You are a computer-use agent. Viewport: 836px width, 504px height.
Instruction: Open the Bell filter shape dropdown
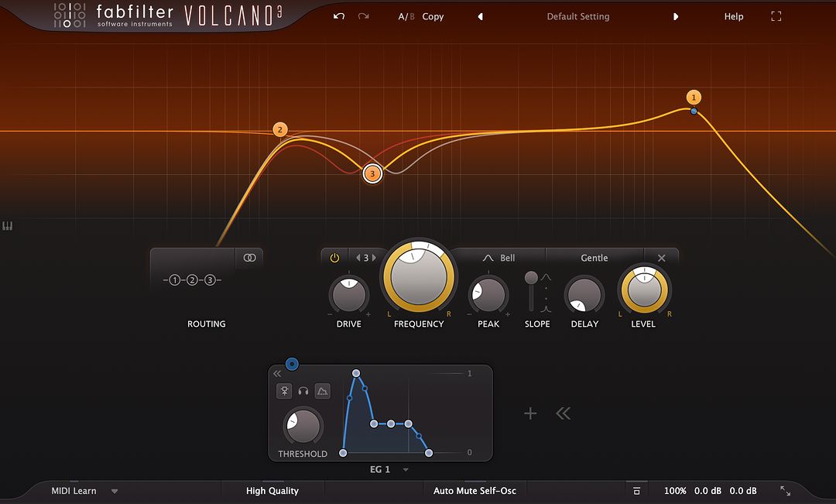point(499,258)
